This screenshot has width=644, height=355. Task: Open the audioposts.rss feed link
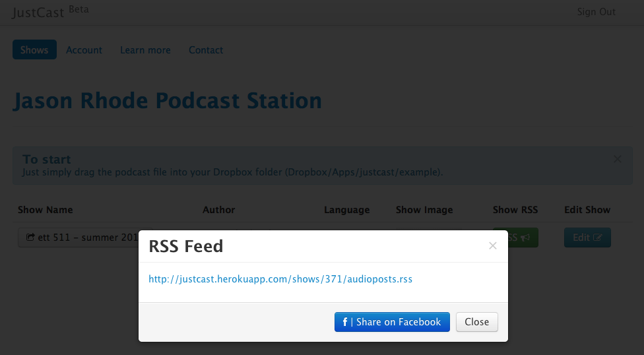[x=280, y=279]
